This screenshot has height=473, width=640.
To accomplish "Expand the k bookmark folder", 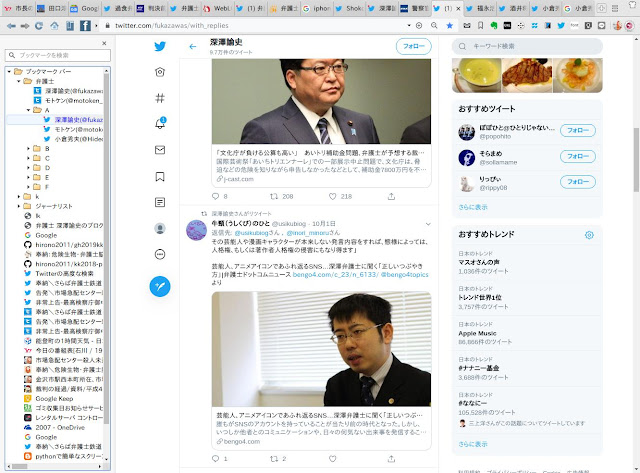I will pos(19,197).
